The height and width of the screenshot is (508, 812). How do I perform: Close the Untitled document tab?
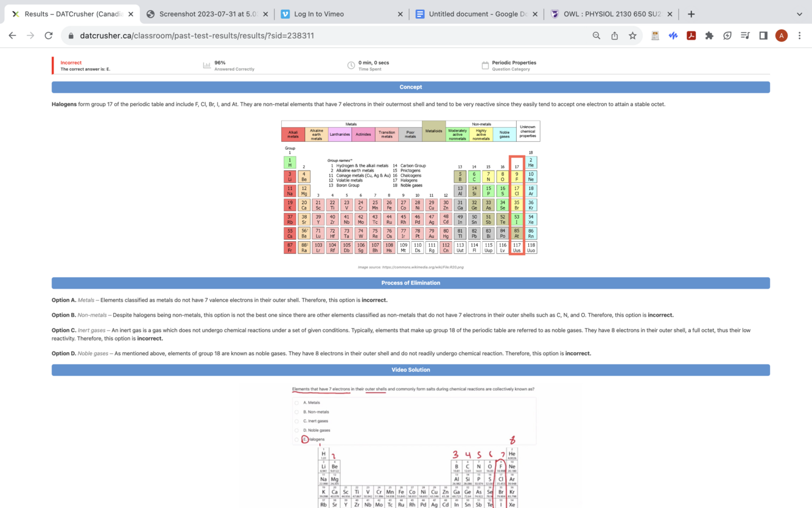(x=535, y=14)
